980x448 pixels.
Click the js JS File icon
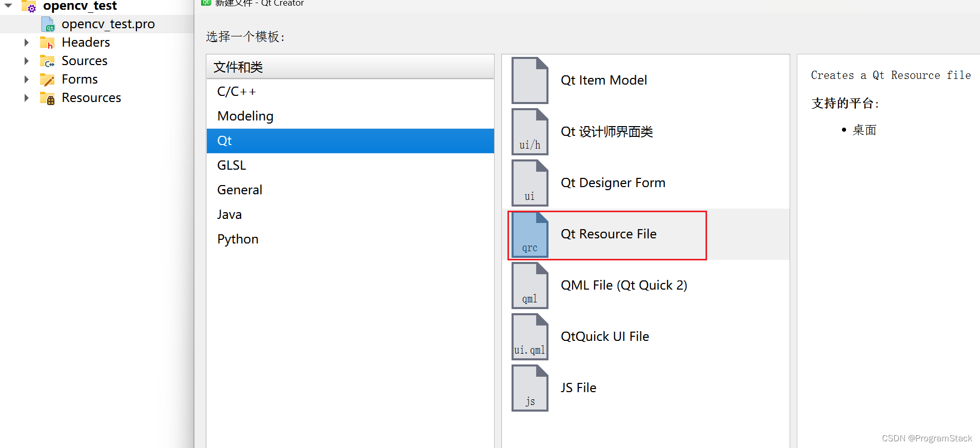point(530,388)
